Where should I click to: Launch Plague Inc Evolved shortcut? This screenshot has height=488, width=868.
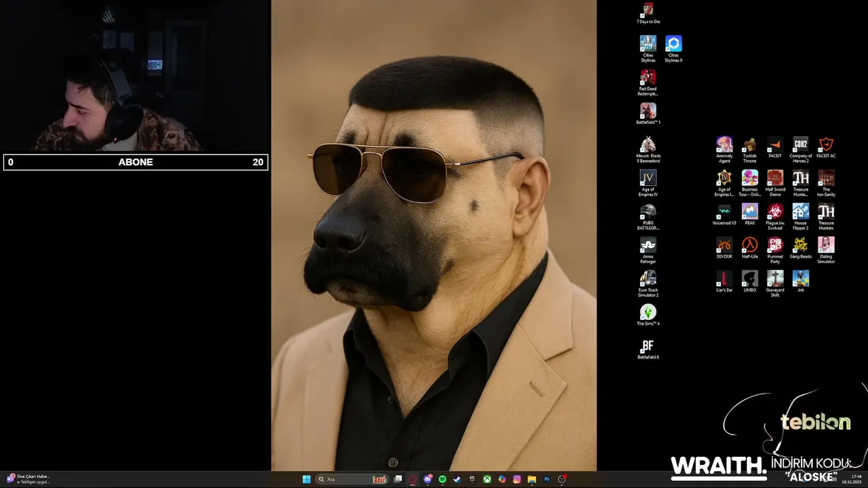pos(775,217)
